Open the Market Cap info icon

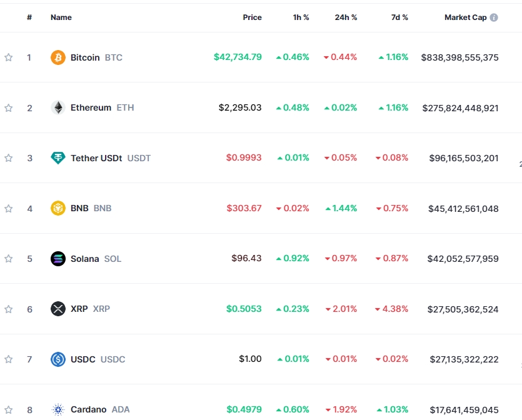(494, 17)
